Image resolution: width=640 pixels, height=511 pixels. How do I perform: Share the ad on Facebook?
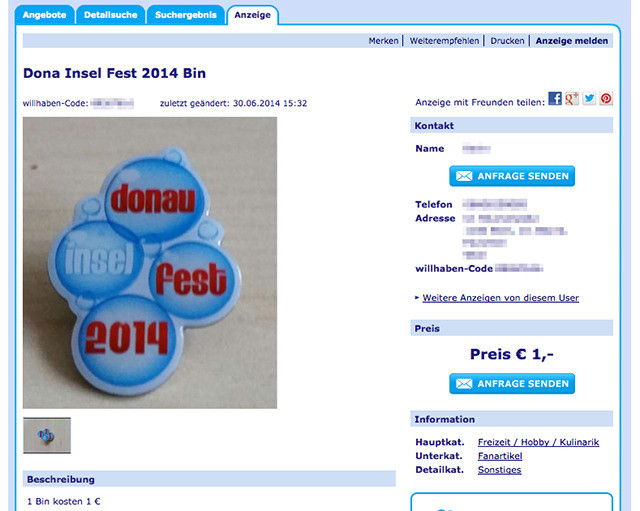(555, 98)
